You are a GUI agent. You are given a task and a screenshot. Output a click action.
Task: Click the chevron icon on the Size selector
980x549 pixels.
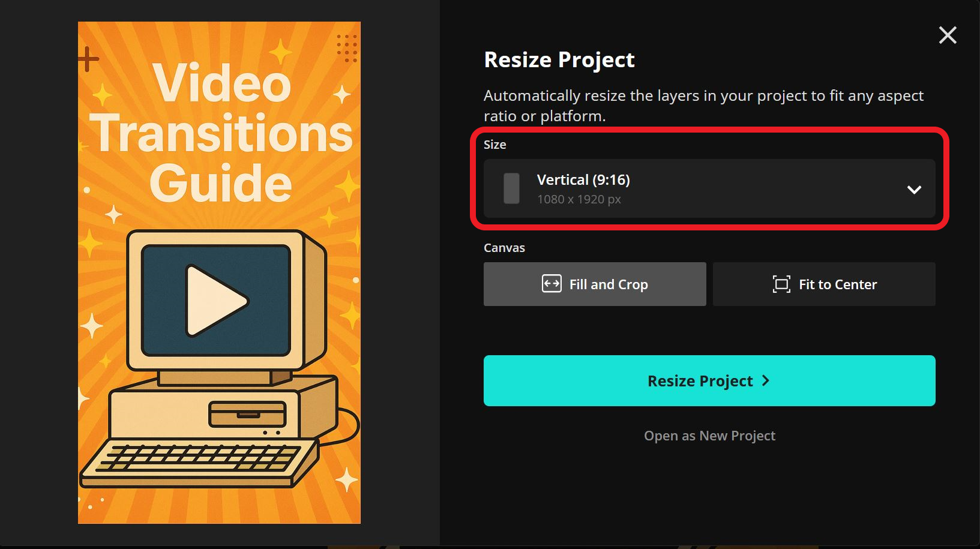914,190
